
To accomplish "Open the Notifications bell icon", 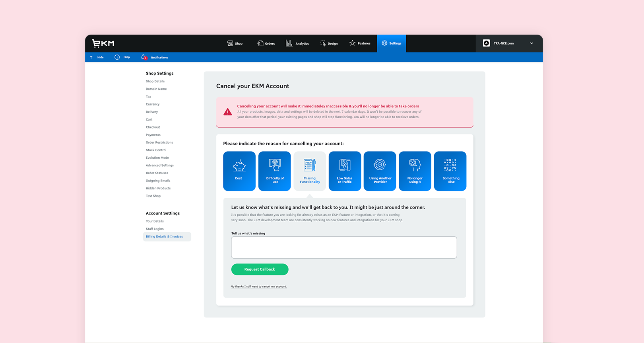I will pyautogui.click(x=144, y=57).
